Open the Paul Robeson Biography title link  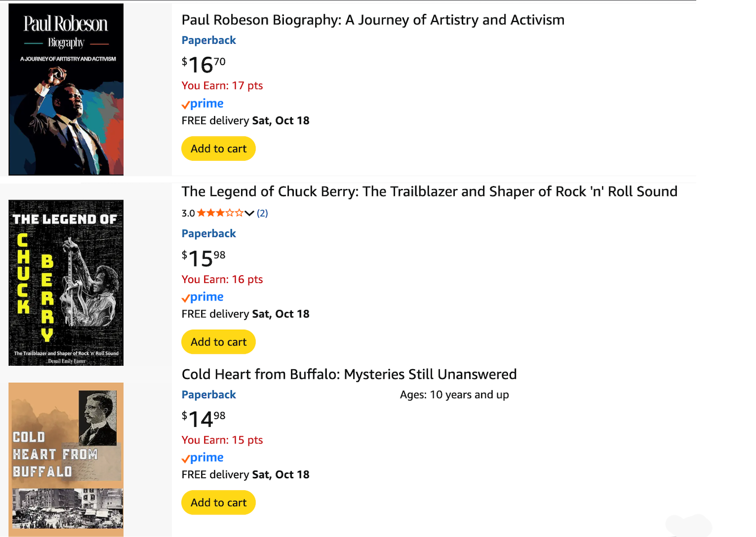373,20
